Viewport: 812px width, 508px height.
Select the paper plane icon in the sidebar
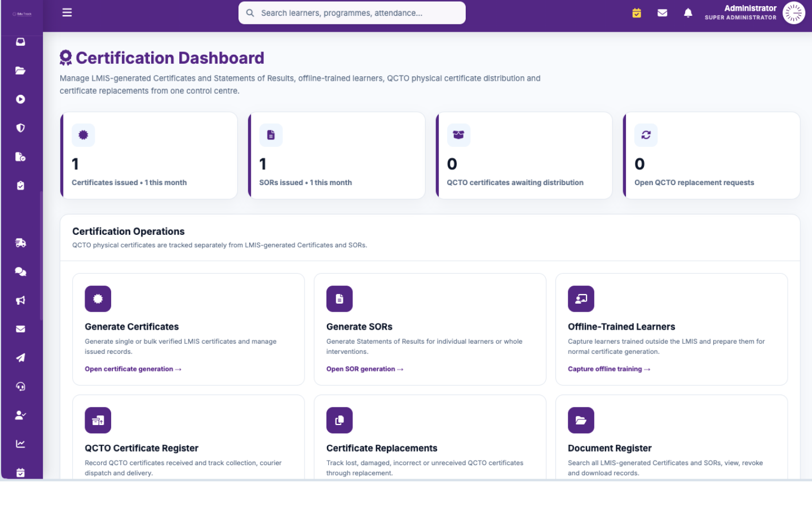pyautogui.click(x=21, y=358)
